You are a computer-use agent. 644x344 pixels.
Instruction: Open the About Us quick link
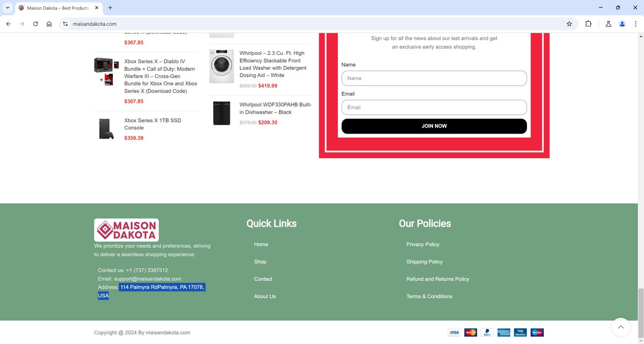(265, 296)
